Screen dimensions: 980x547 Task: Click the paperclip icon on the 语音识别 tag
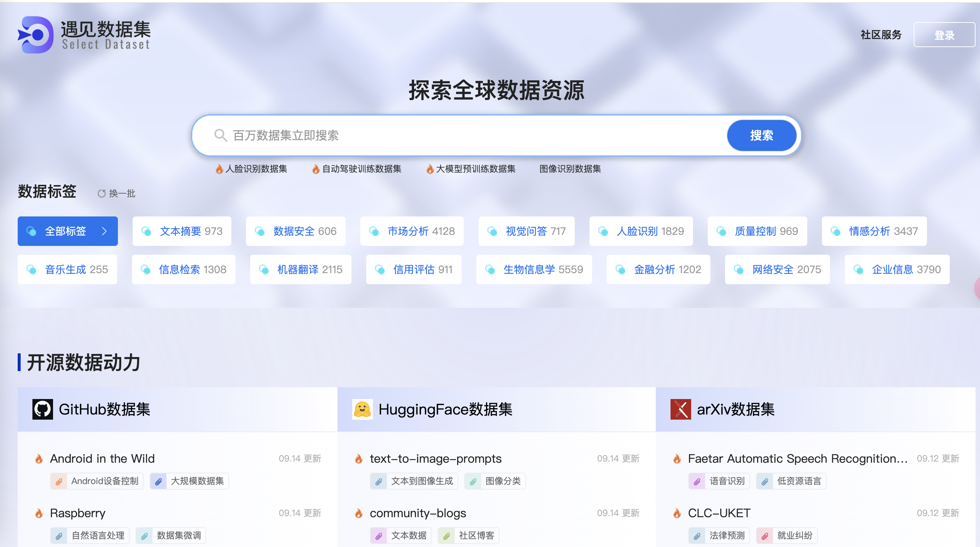coord(697,481)
